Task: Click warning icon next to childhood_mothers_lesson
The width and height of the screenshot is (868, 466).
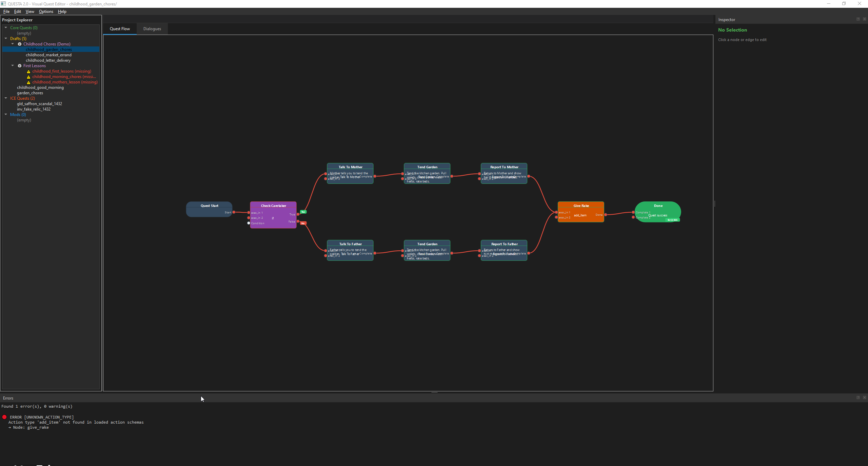Action: pyautogui.click(x=28, y=82)
